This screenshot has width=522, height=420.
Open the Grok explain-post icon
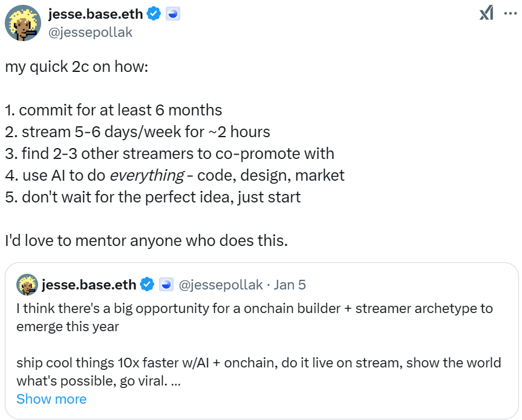click(486, 13)
